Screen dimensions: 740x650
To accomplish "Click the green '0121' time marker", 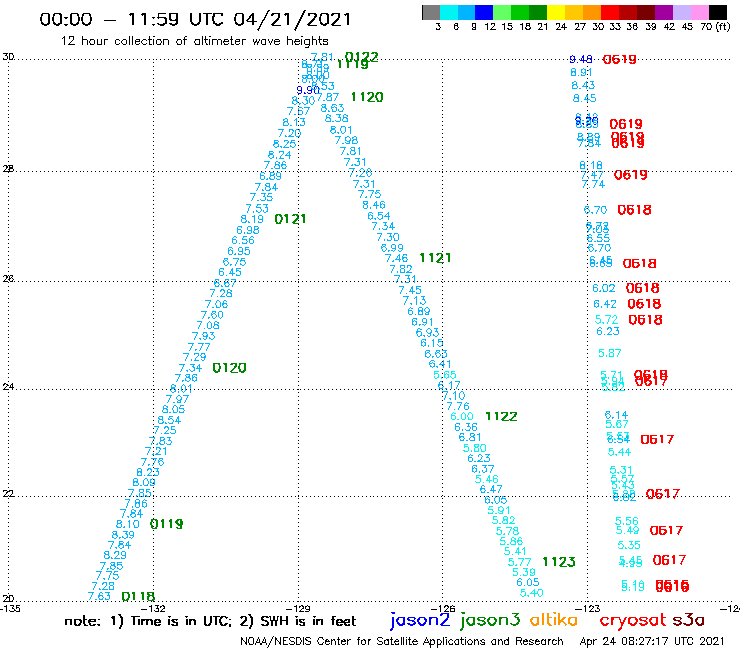I will pyautogui.click(x=290, y=219).
